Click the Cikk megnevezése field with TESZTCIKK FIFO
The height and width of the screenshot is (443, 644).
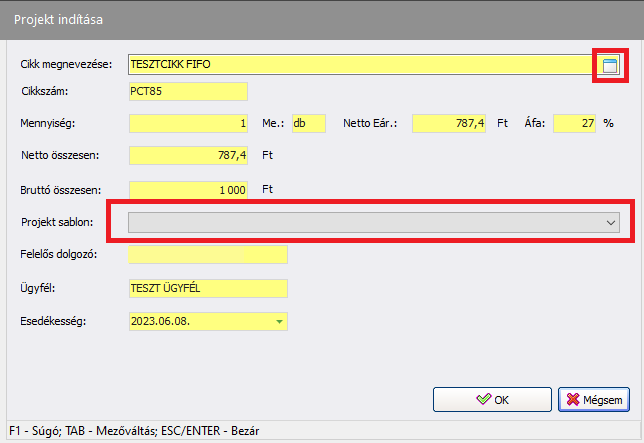pyautogui.click(x=360, y=65)
